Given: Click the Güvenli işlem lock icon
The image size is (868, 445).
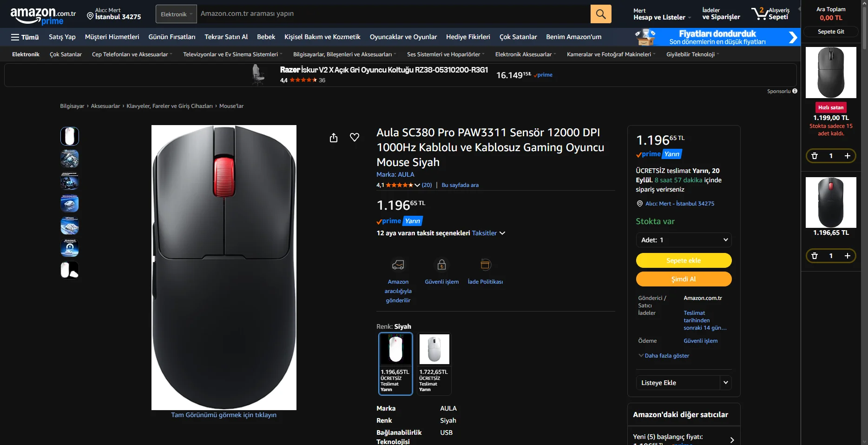Looking at the screenshot, I should pos(442,265).
